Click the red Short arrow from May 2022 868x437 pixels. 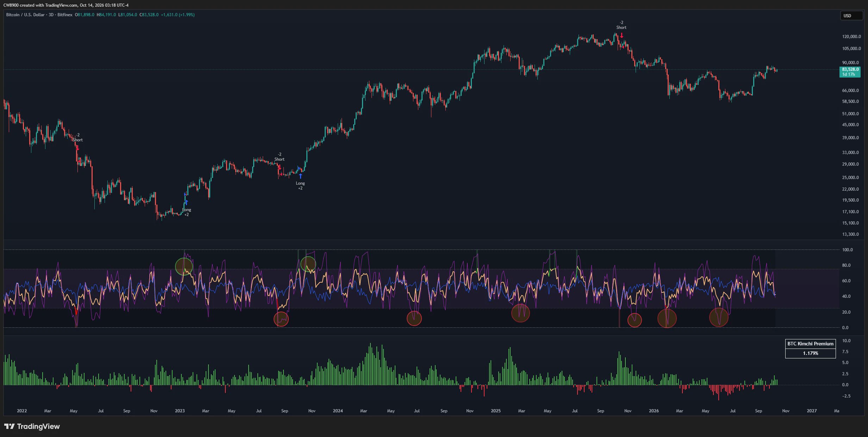coord(77,148)
